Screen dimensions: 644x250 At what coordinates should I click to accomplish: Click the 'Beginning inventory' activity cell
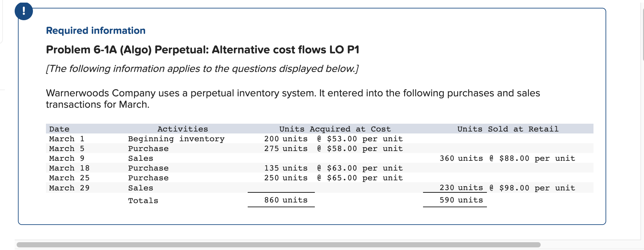coord(176,139)
